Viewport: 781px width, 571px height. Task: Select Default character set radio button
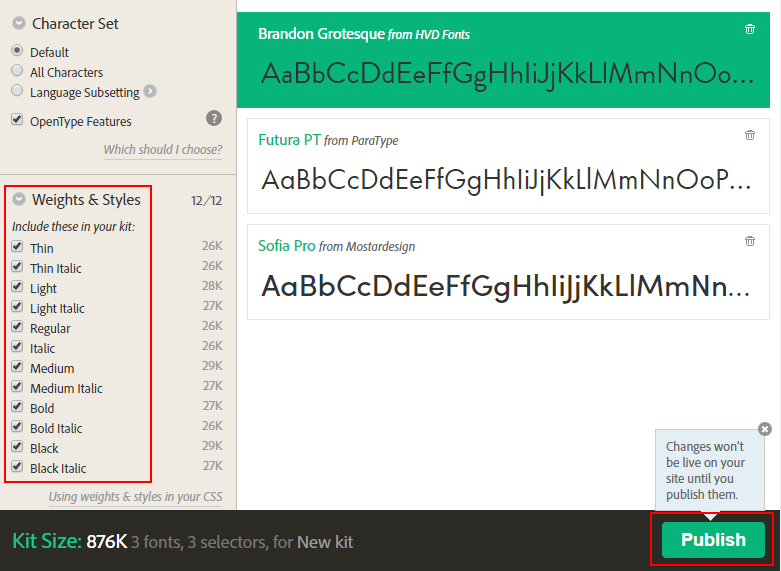[17, 51]
